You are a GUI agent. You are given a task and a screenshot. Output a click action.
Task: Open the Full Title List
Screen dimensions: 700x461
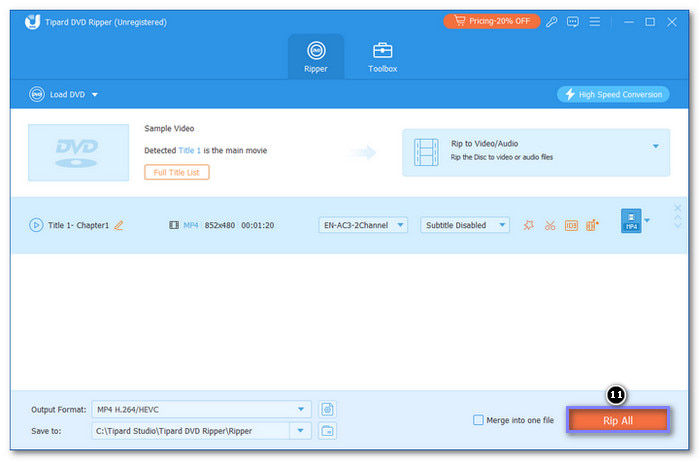(x=176, y=172)
